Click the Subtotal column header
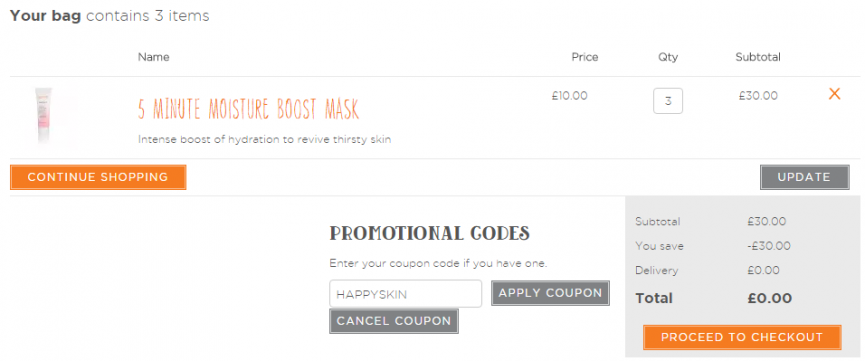The height and width of the screenshot is (361, 865). point(758,57)
